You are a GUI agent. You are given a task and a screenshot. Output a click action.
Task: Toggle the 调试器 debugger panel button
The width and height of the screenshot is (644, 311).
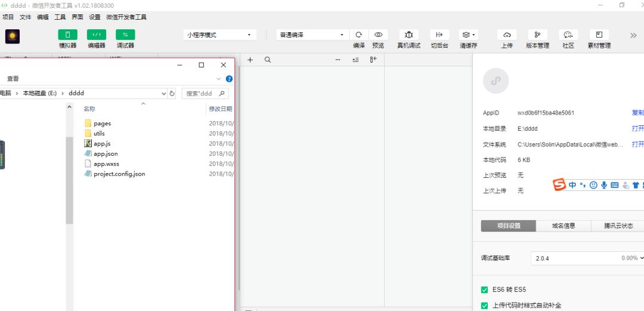(x=125, y=35)
